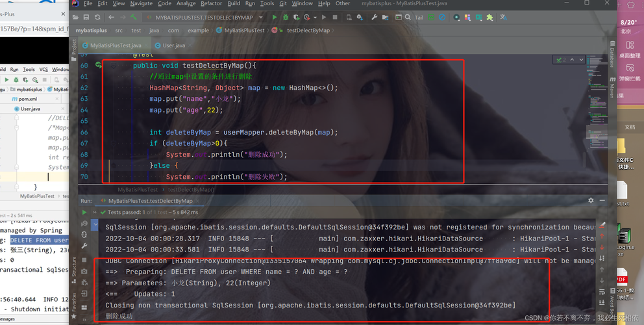The height and width of the screenshot is (325, 644).
Task: Toggle the Database tool window
Action: [x=612, y=53]
